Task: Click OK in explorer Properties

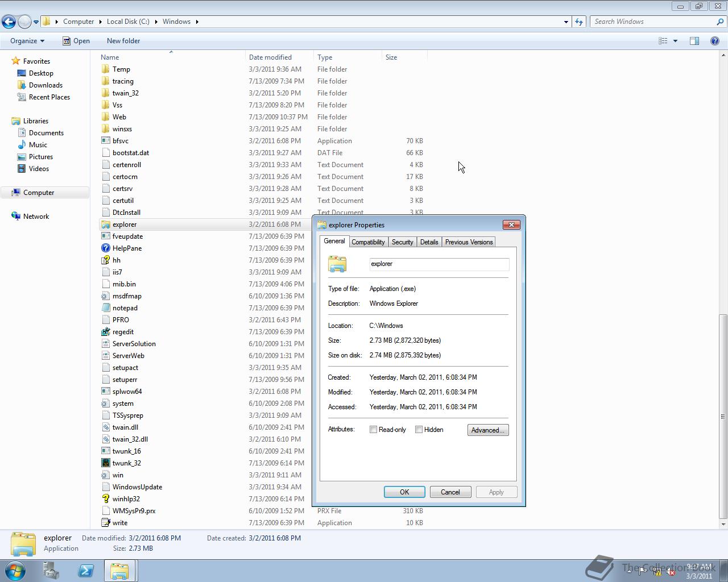Action: 404,492
